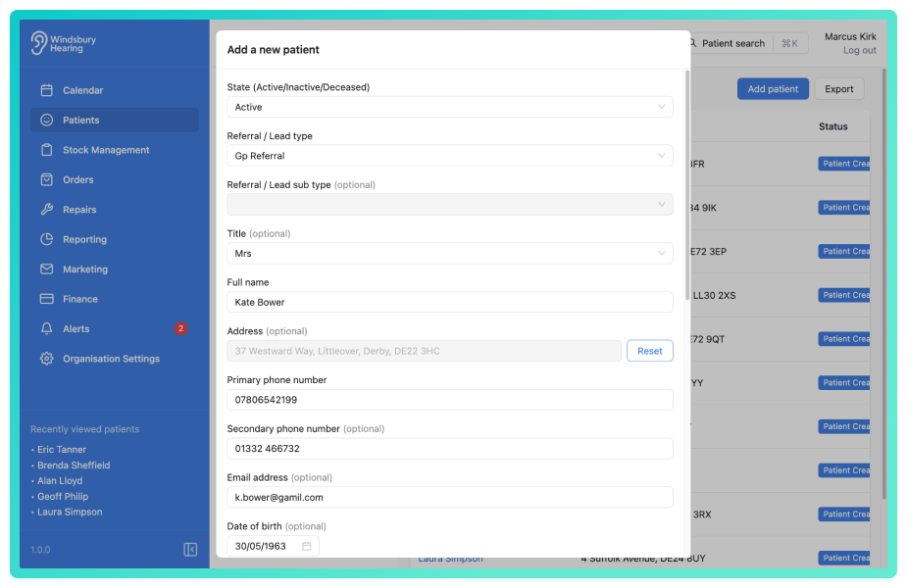Open the Reporting section
This screenshot has height=588, width=907.
coord(115,239)
